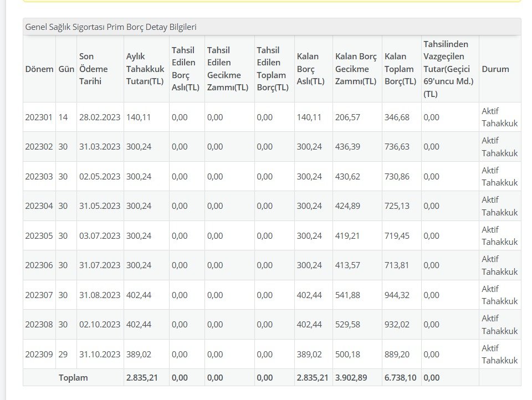Select the 202309 period row
The image size is (532, 400).
tap(39, 355)
